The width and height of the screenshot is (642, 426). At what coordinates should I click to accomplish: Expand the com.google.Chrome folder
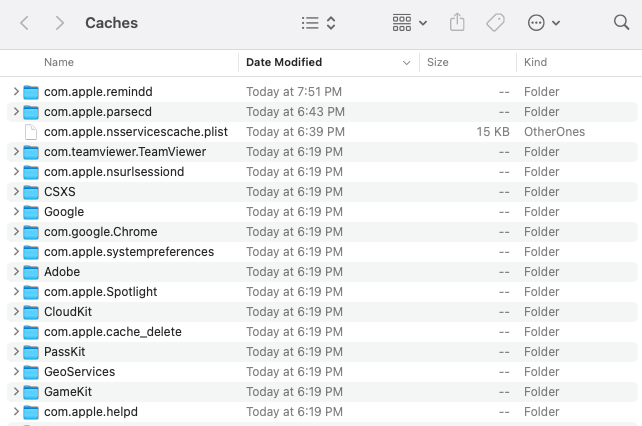(x=16, y=232)
